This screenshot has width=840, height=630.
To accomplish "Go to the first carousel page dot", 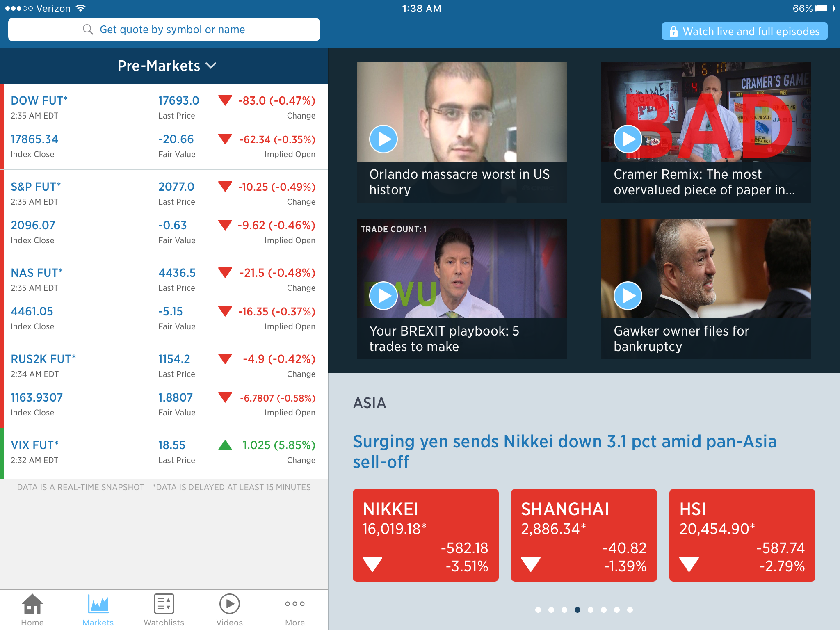I will [538, 610].
